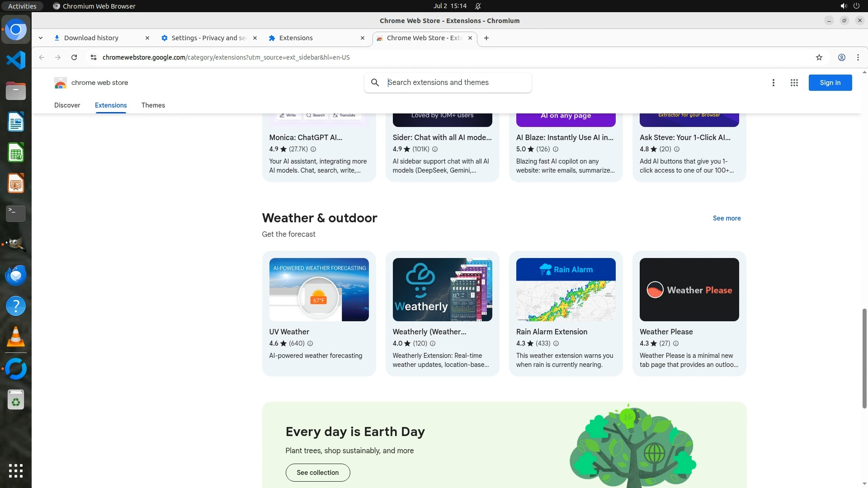
Task: Open the profile avatar icon in toolbar
Action: (841, 57)
